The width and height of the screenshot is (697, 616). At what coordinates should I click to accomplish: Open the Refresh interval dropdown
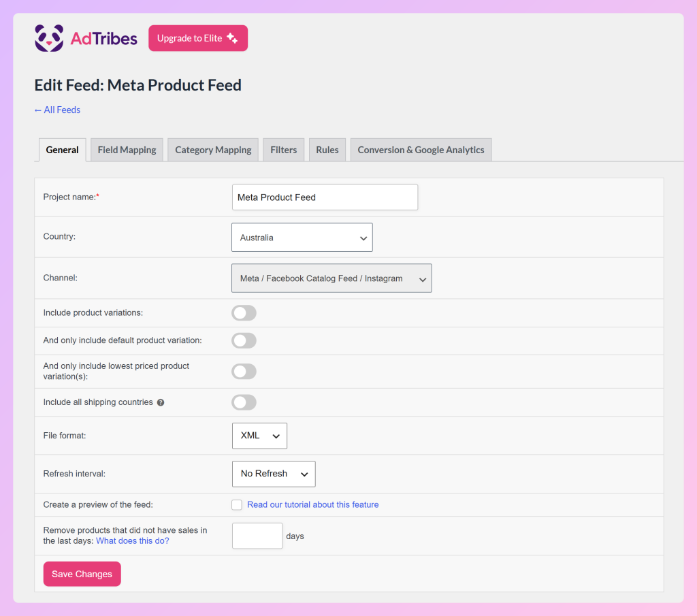pyautogui.click(x=274, y=474)
